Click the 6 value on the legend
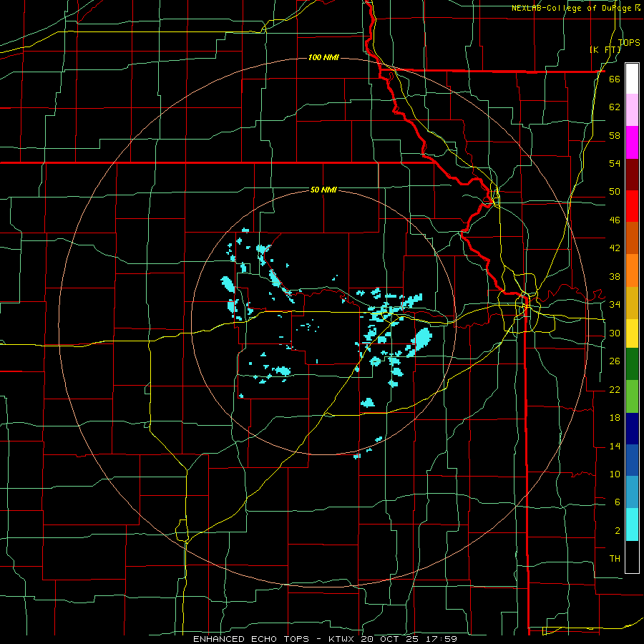Screen dimensions: 644x644 coord(618,502)
